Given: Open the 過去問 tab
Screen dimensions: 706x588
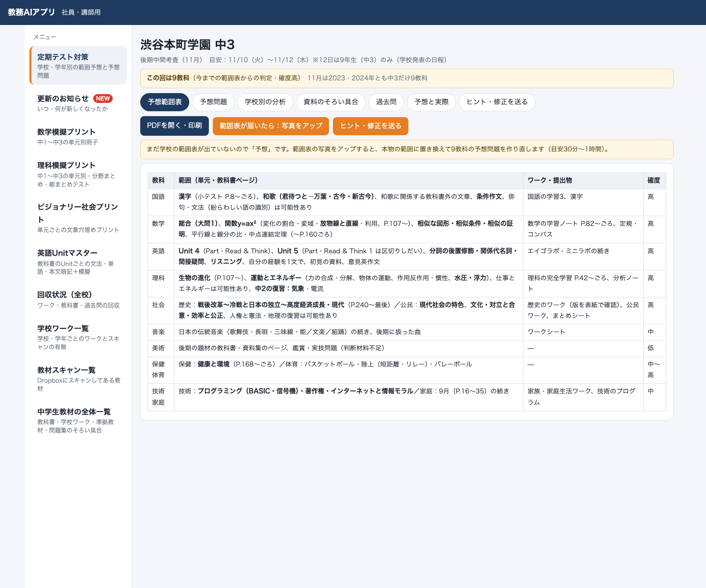Looking at the screenshot, I should click(x=386, y=102).
